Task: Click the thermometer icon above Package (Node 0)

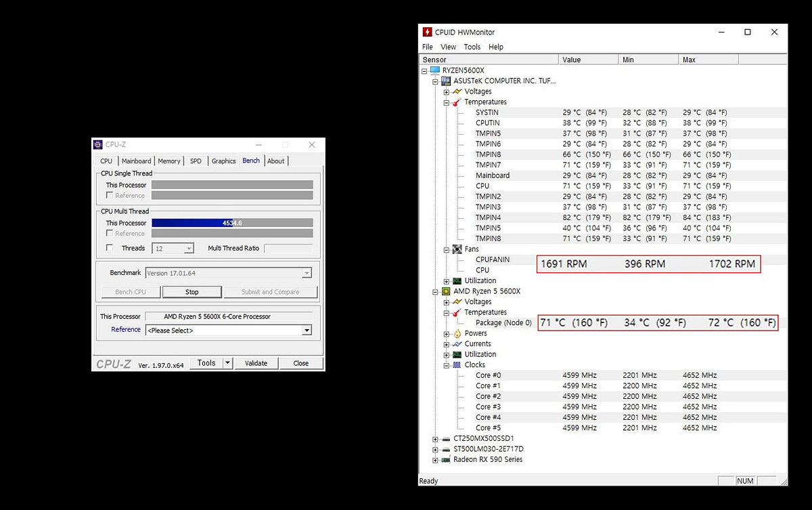Action: [x=457, y=312]
